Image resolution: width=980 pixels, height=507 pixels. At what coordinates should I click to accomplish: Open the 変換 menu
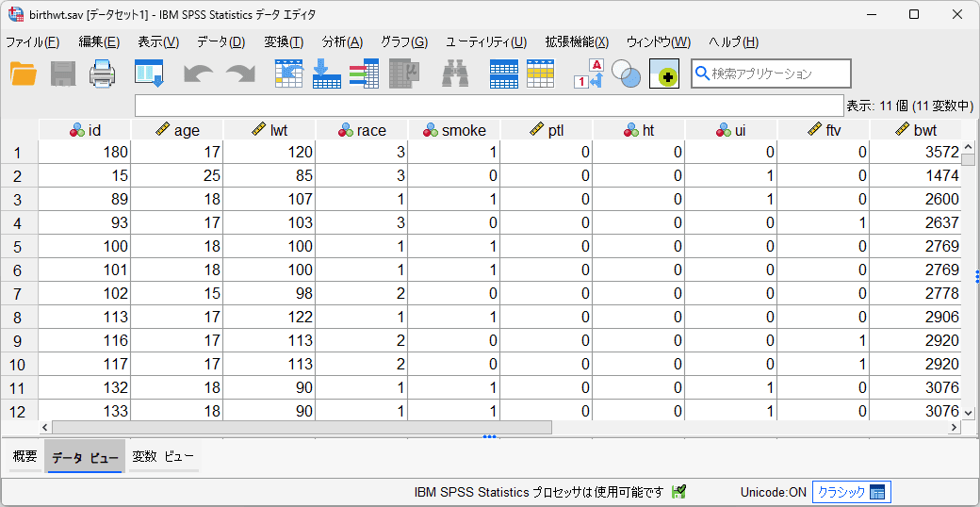284,42
